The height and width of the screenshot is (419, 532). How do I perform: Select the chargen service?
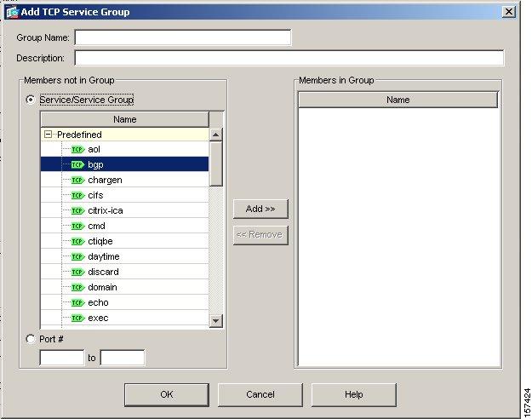(x=124, y=181)
